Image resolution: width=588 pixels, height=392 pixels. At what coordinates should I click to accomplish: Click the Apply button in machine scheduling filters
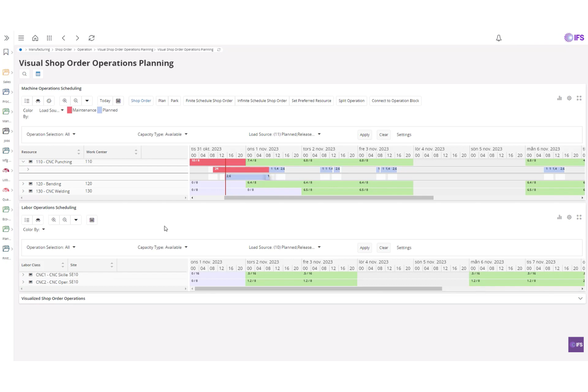click(364, 134)
